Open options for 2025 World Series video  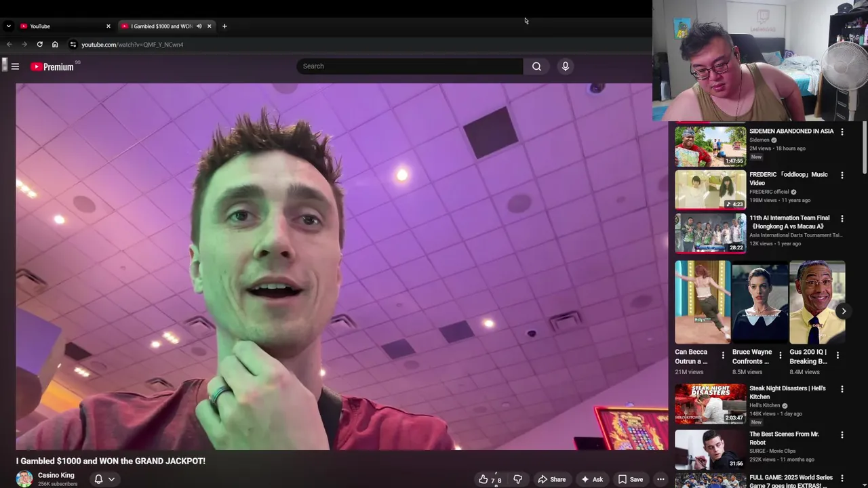(x=842, y=479)
